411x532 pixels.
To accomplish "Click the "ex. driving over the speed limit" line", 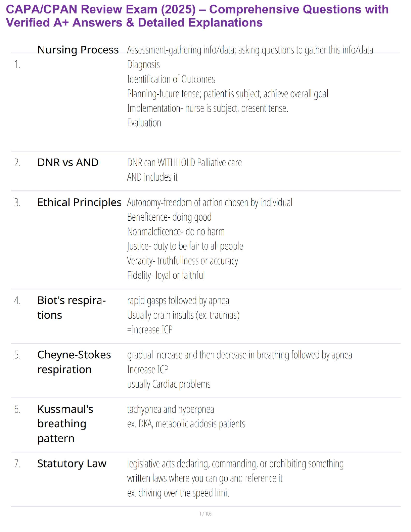I will tap(178, 493).
